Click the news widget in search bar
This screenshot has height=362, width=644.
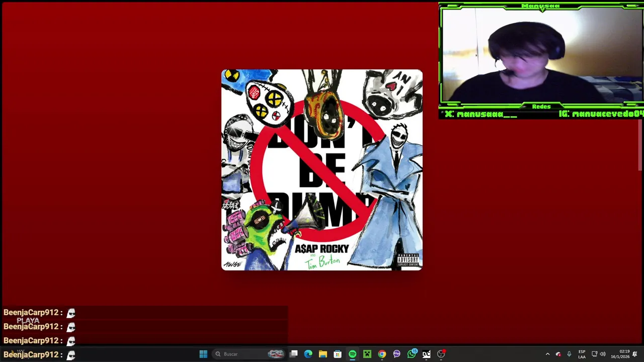click(276, 354)
